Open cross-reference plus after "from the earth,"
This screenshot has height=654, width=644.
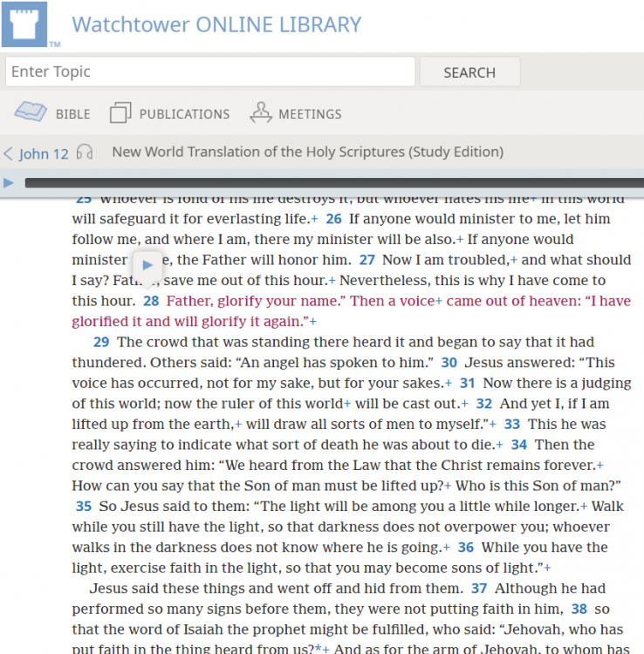[x=238, y=424]
